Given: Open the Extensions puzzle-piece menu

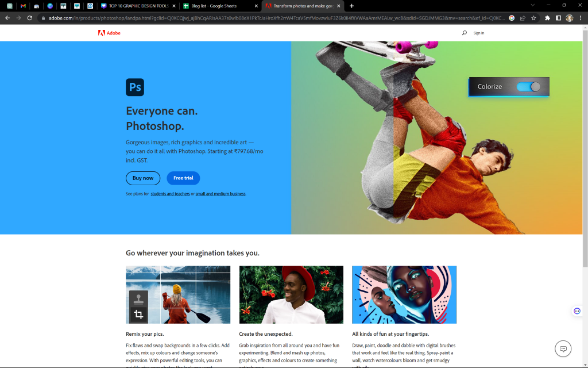Looking at the screenshot, I should pyautogui.click(x=547, y=18).
